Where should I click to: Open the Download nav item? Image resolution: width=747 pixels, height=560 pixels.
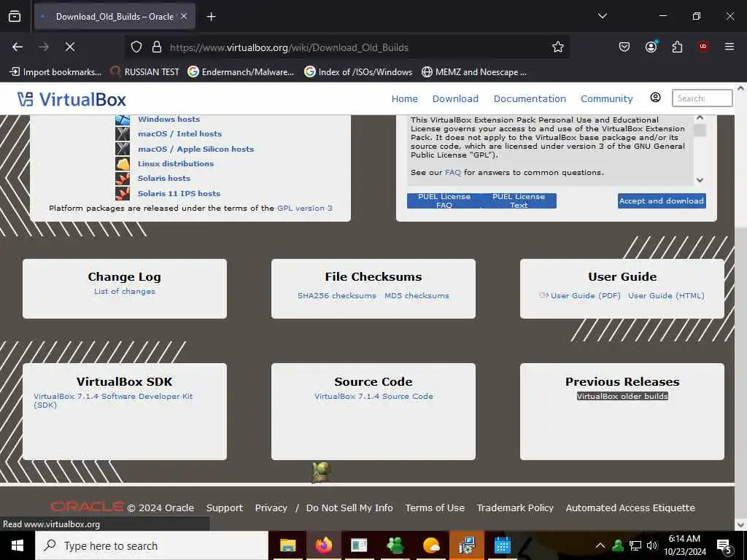click(455, 98)
